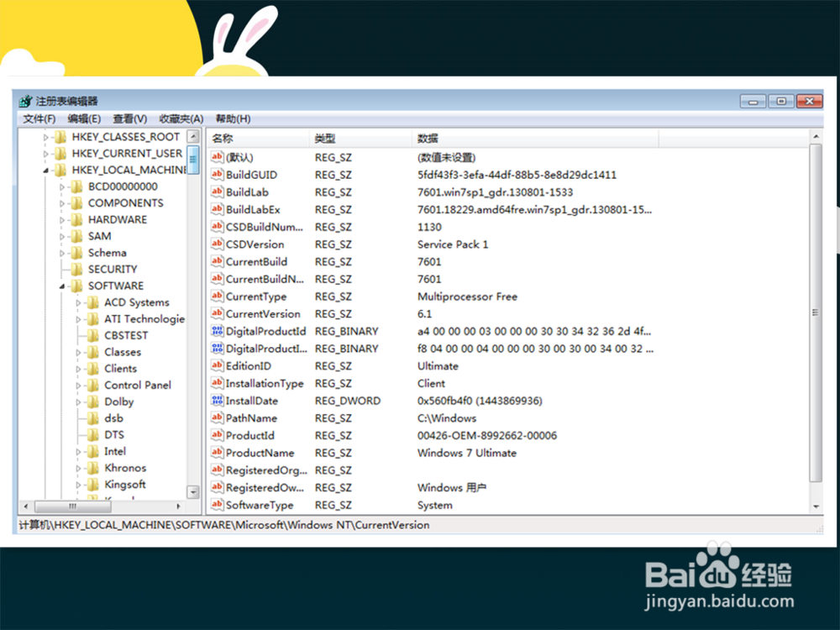Collapse the HKEY_LOCAL_MACHINE key
The image size is (840, 630).
(45, 171)
